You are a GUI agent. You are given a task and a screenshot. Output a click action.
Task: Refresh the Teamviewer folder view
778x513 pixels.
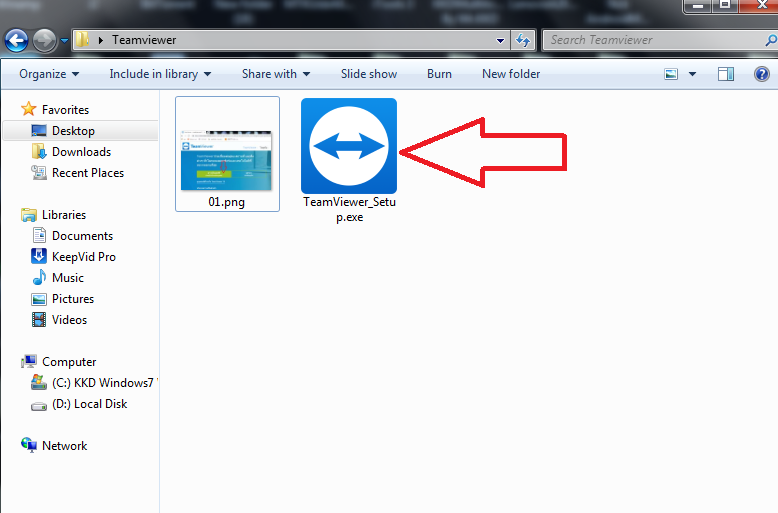522,40
